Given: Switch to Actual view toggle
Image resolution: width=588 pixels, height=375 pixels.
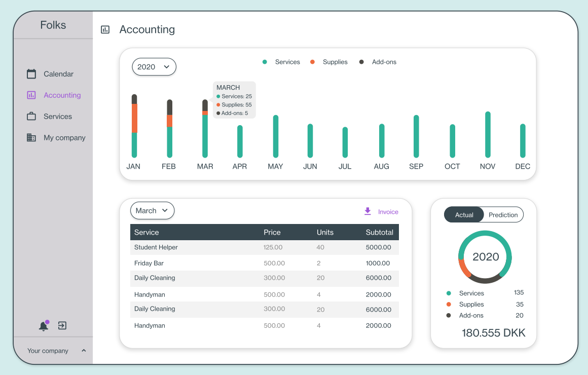Looking at the screenshot, I should coord(464,215).
